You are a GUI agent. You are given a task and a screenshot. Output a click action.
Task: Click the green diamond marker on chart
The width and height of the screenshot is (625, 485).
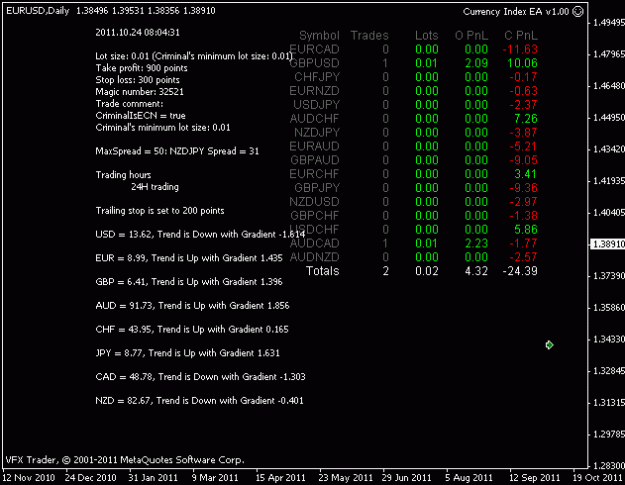pos(549,345)
